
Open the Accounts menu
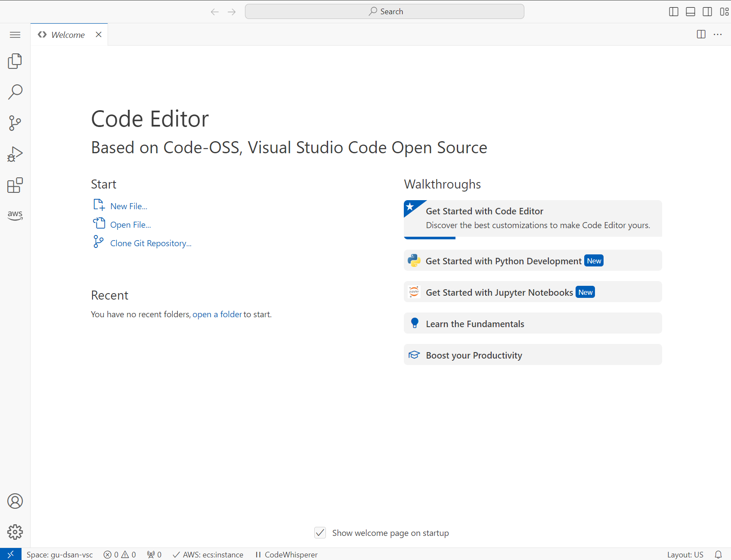15,501
